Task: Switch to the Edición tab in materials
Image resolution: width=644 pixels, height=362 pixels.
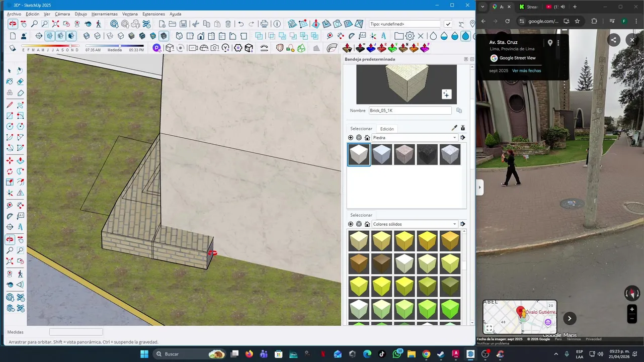Action: pos(387,129)
